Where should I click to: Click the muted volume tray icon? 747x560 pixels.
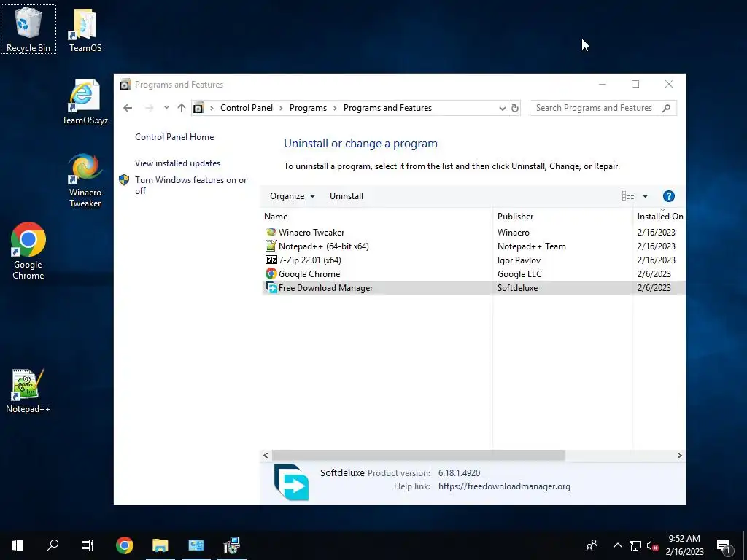point(652,545)
